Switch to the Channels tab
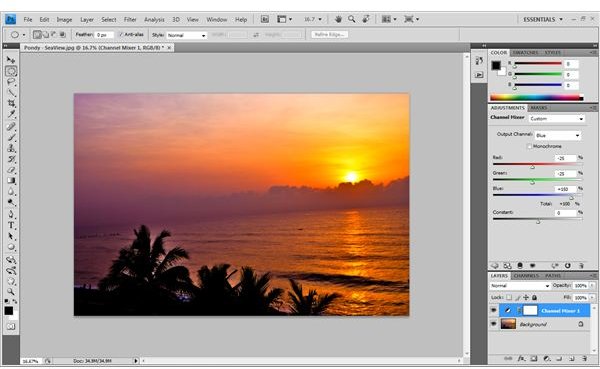600x369 pixels. [526, 276]
